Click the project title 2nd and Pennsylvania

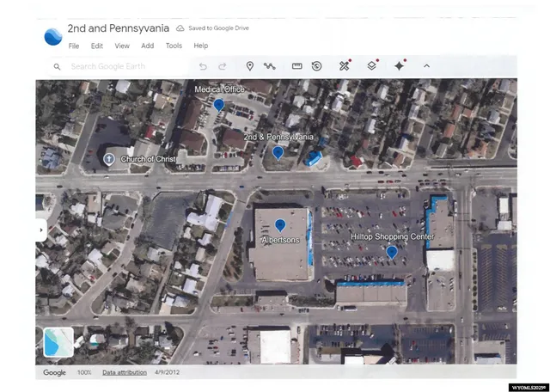[118, 28]
